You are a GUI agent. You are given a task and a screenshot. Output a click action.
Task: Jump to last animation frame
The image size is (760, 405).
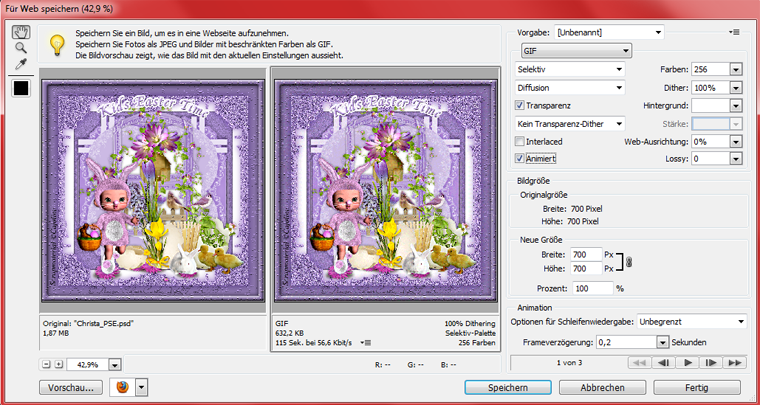[x=735, y=362]
